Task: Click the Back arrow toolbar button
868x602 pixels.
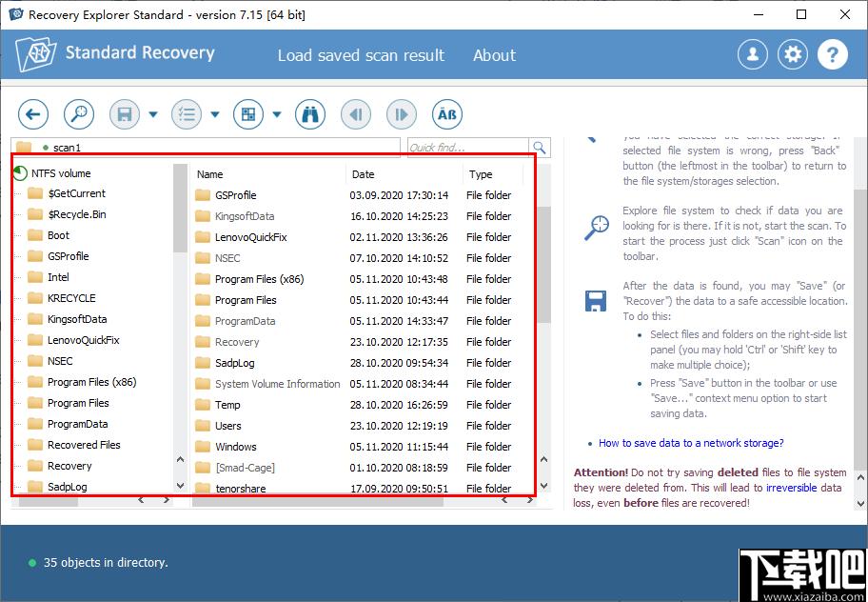Action: coord(33,114)
